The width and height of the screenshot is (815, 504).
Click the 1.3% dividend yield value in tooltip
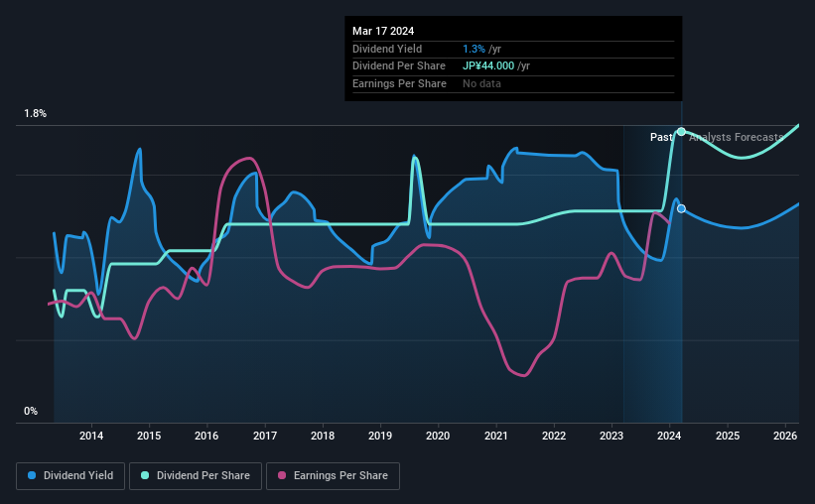tap(474, 49)
